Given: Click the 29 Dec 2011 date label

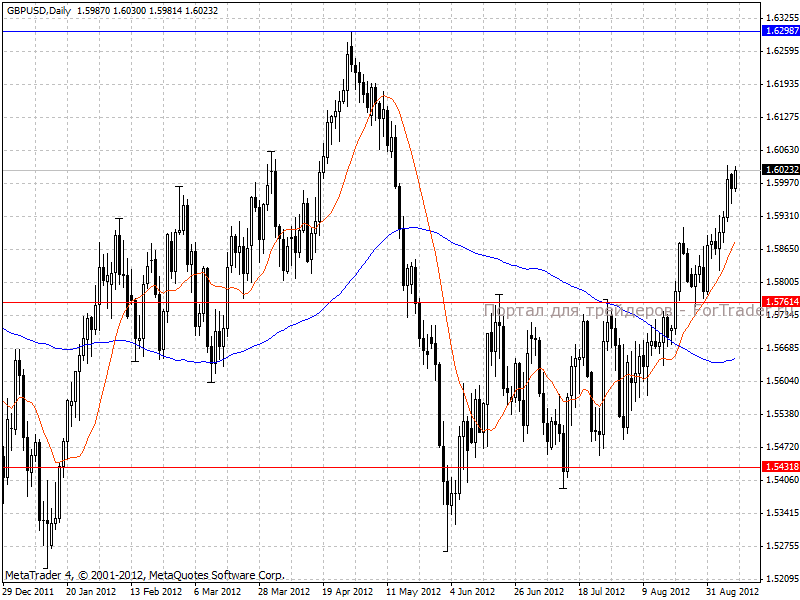Looking at the screenshot, I should tap(28, 591).
